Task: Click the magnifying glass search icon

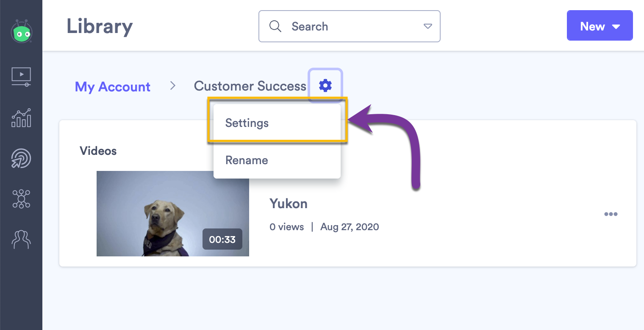Action: pyautogui.click(x=275, y=26)
